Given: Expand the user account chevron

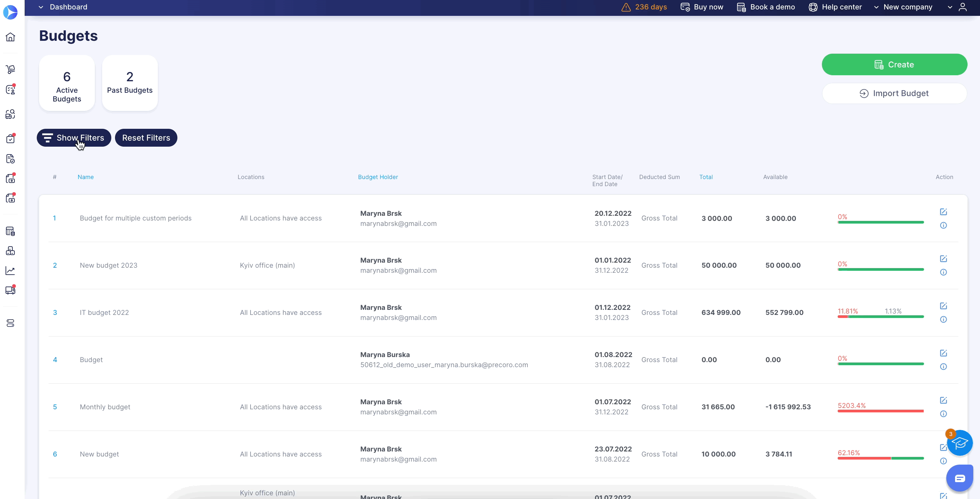Looking at the screenshot, I should coord(950,7).
